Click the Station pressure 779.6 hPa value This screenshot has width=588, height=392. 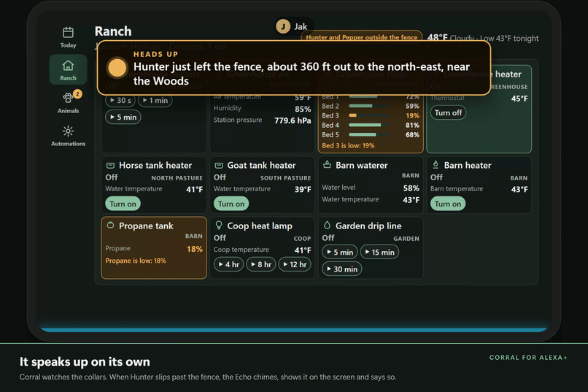(293, 120)
